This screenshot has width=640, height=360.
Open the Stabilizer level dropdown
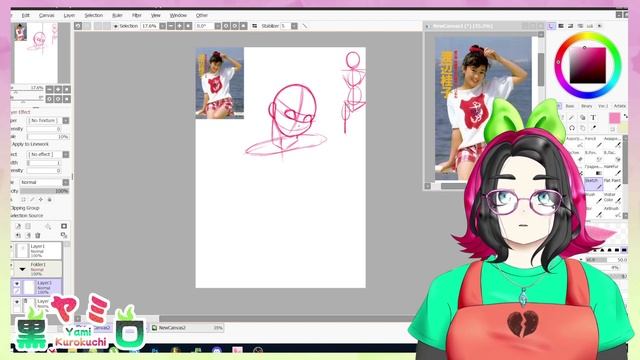pyautogui.click(x=294, y=26)
